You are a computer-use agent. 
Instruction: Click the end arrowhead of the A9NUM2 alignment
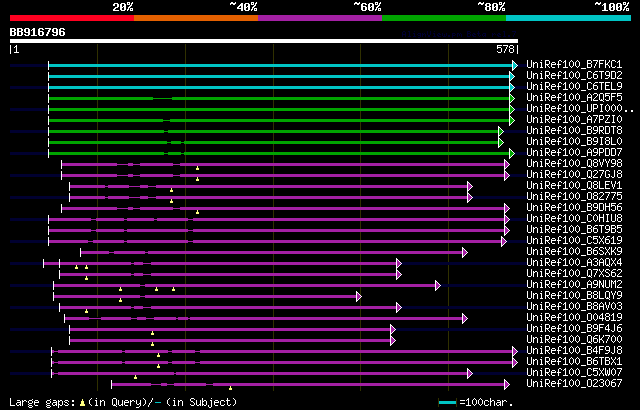(x=438, y=286)
